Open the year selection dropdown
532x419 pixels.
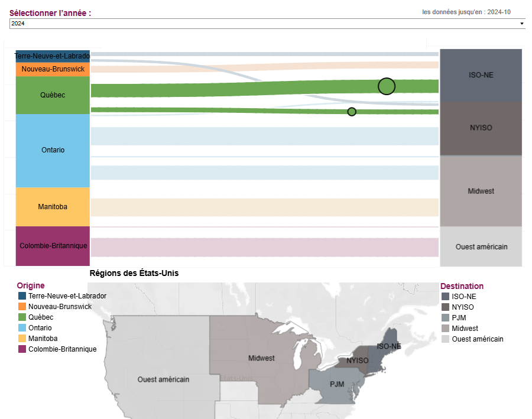tap(267, 24)
